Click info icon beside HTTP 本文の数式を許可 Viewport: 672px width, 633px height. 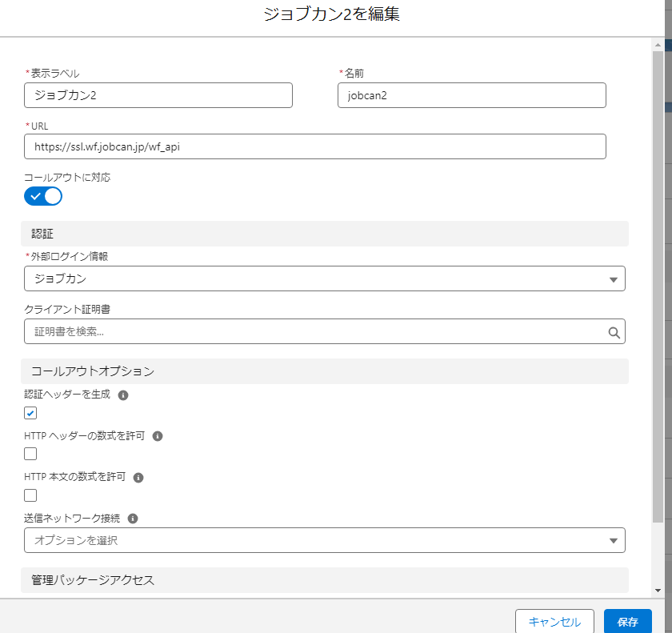[138, 478]
